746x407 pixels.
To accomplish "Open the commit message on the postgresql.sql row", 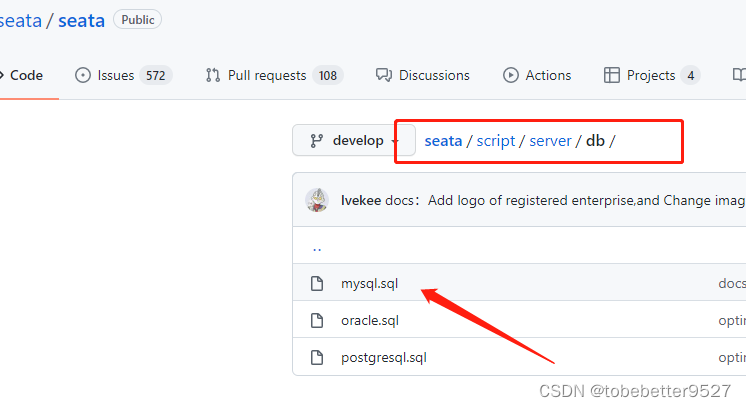I will 732,357.
